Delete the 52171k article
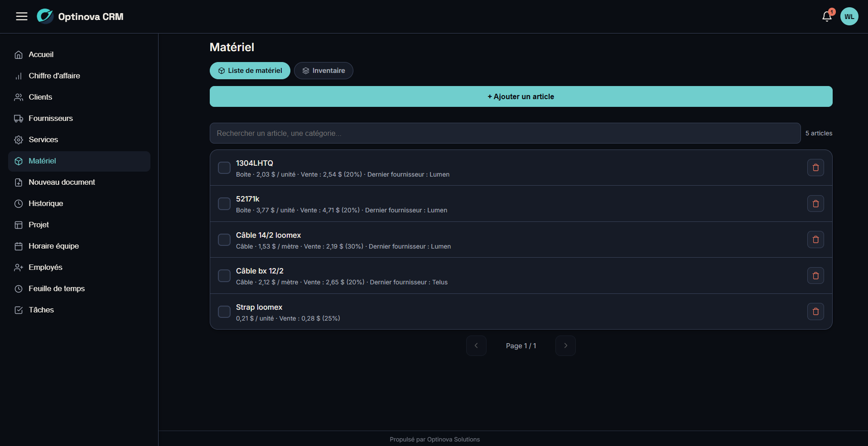This screenshot has width=868, height=446. click(815, 204)
